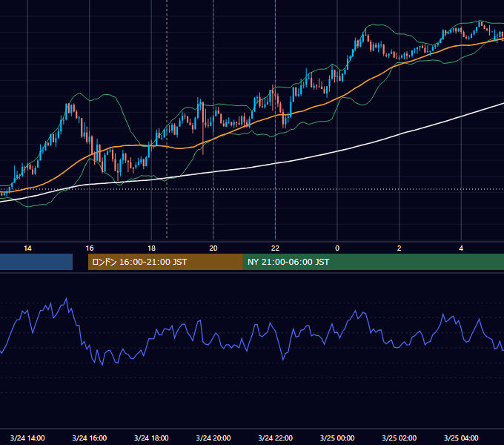Viewport: 504px width, 445px height.
Task: Click the 3/24 14:00 date label
Action: (27, 438)
